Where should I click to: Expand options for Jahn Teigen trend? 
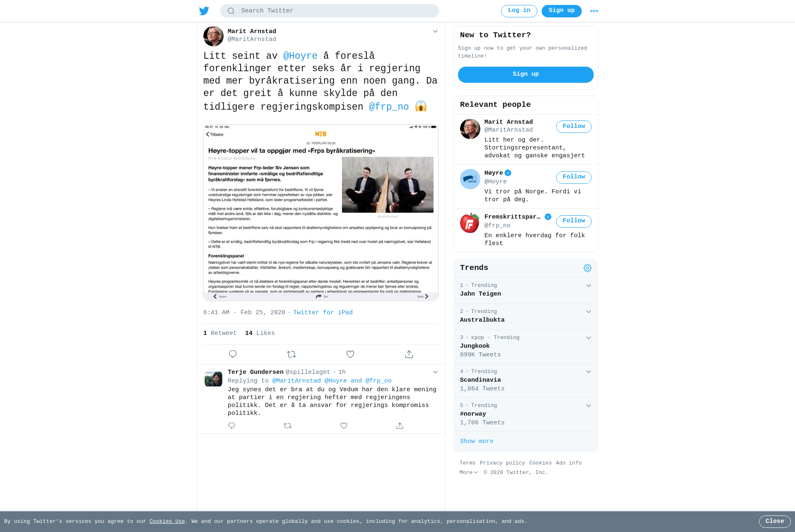pyautogui.click(x=588, y=286)
